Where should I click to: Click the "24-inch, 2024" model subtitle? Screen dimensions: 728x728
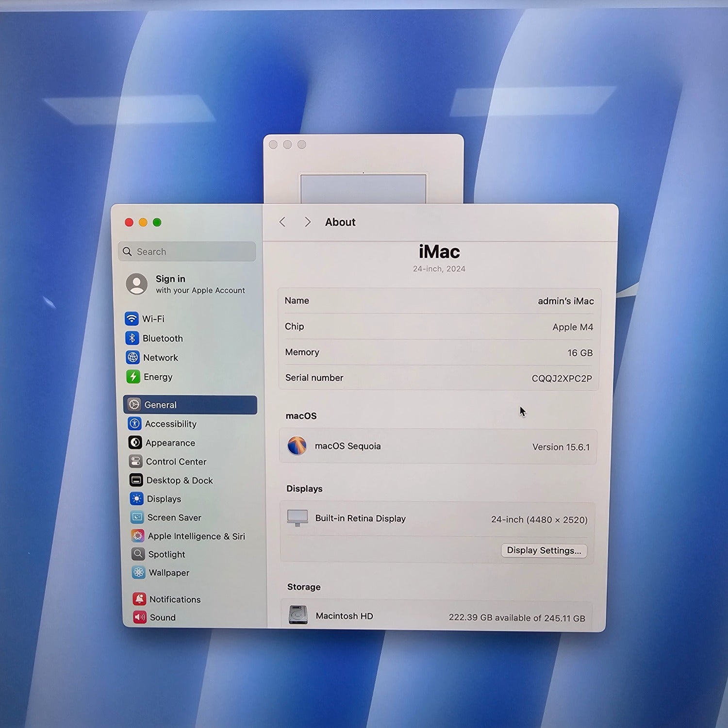(x=439, y=269)
